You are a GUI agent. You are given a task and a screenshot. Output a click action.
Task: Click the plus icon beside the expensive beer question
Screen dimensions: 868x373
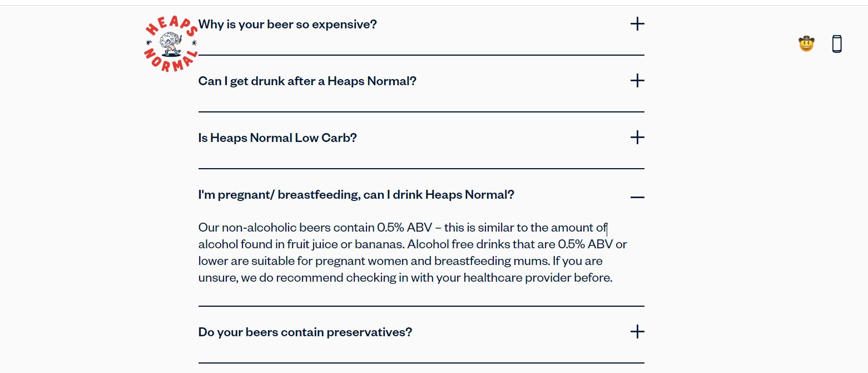(637, 24)
